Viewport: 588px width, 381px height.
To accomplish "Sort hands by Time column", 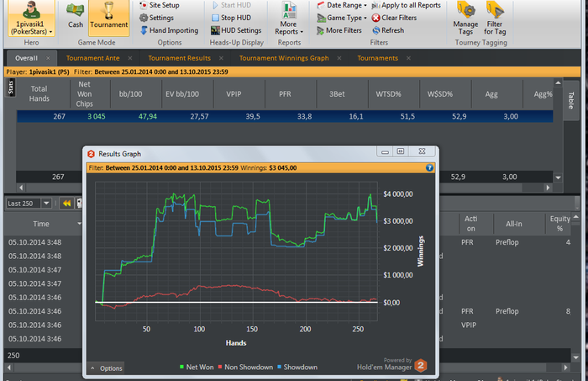I will [43, 224].
